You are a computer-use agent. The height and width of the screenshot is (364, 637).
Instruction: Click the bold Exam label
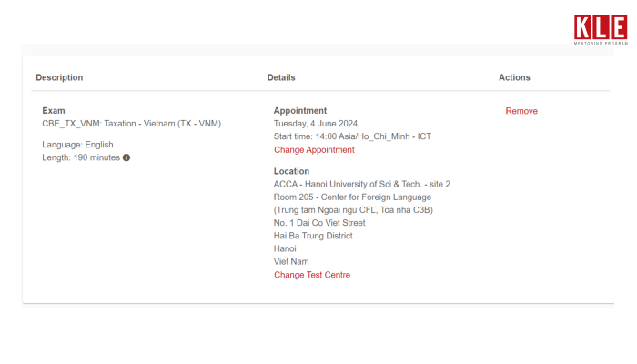click(x=54, y=111)
